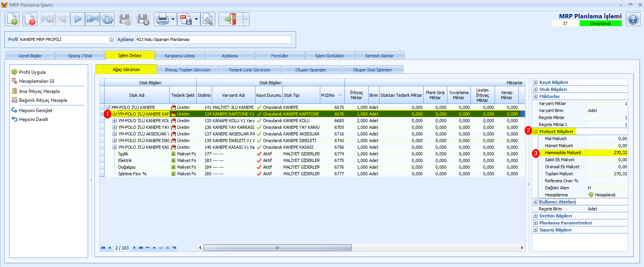Viewport: 644px width, 267px height.
Task: Delete record using the red-minus document icon
Action: click(x=30, y=19)
